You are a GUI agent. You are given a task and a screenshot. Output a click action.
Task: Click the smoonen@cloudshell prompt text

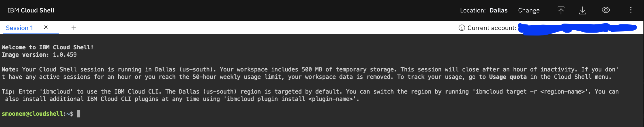click(32, 114)
